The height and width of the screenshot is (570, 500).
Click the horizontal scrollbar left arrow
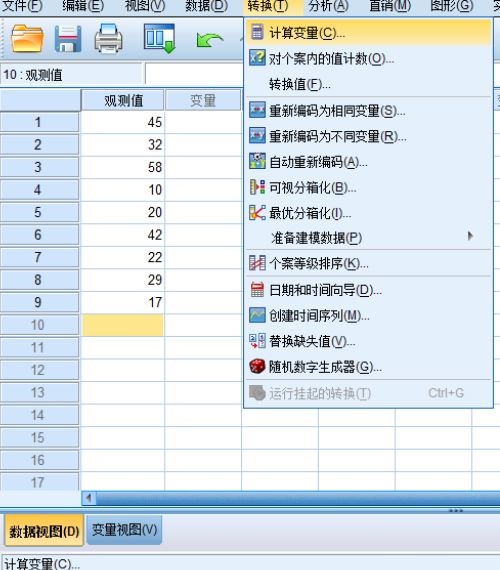click(x=89, y=498)
